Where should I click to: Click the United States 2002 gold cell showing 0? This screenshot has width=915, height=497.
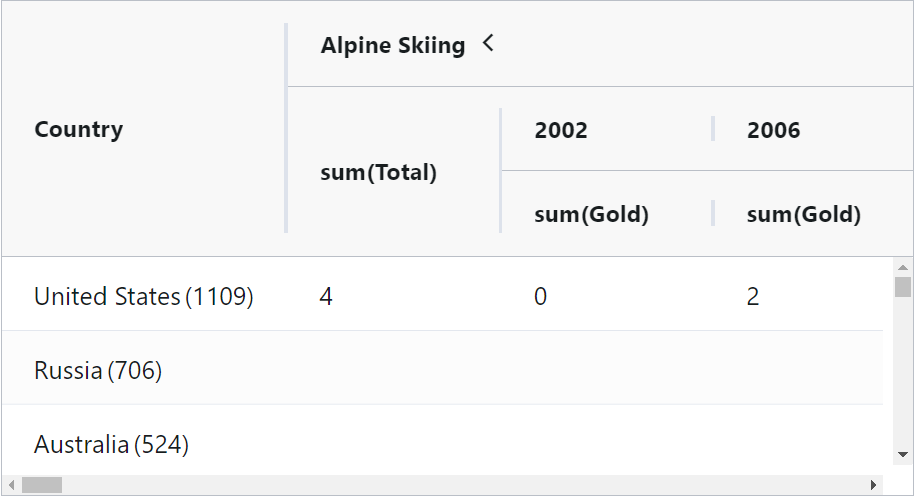pyautogui.click(x=540, y=296)
